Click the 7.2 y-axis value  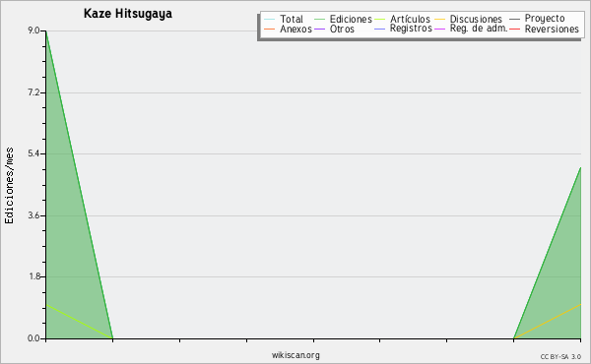[x=33, y=92]
